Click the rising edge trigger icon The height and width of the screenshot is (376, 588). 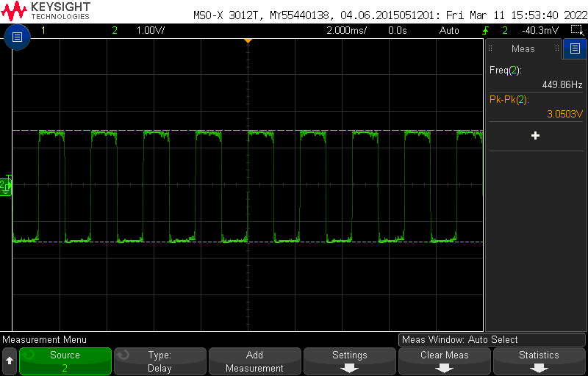click(485, 30)
